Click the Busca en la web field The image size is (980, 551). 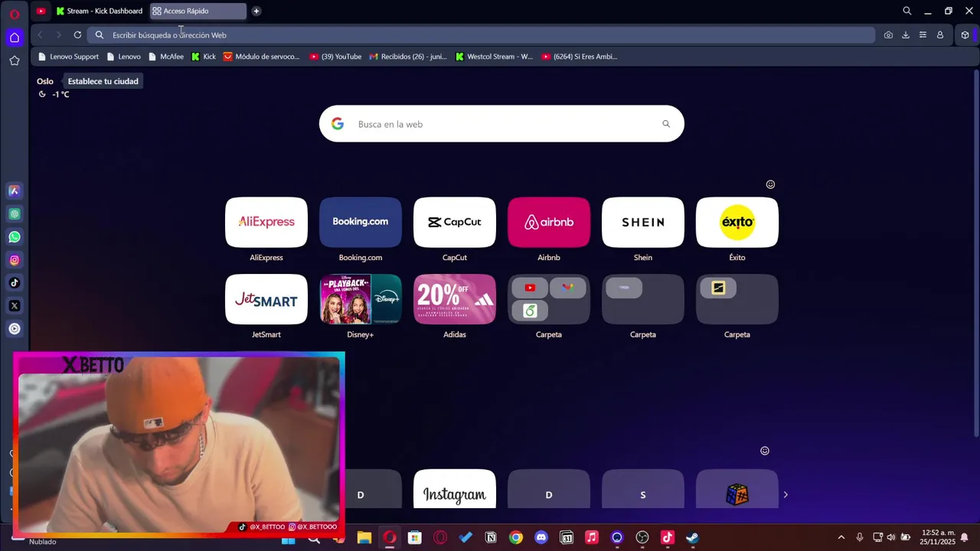click(501, 124)
